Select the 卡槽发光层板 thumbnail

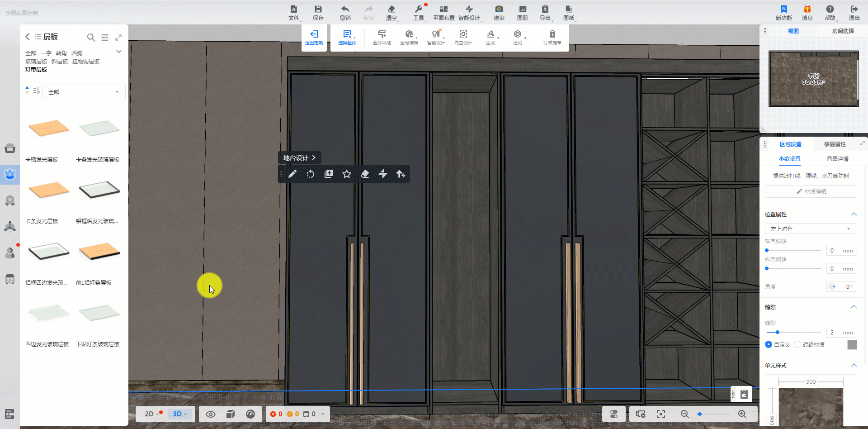[48, 129]
